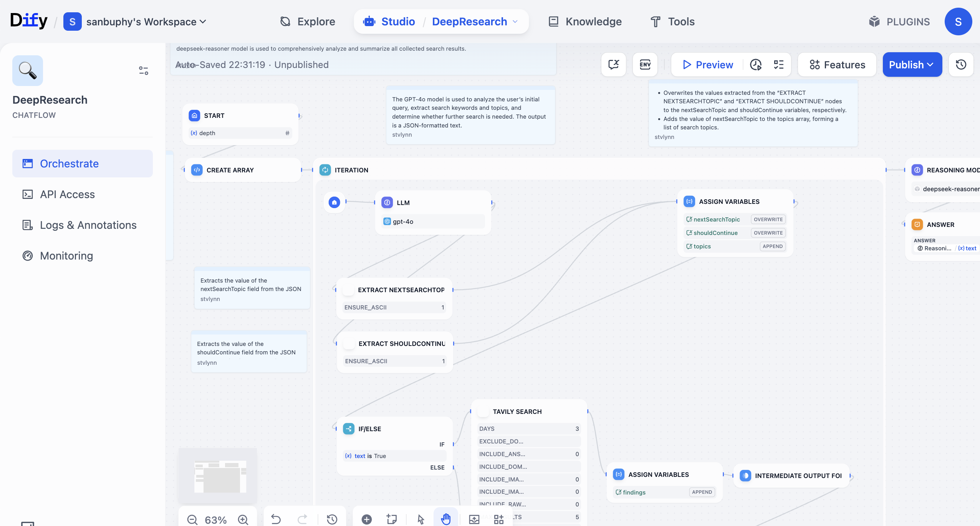Viewport: 980px width, 526px height.
Task: Click the zoom out magnifier icon
Action: tap(192, 519)
